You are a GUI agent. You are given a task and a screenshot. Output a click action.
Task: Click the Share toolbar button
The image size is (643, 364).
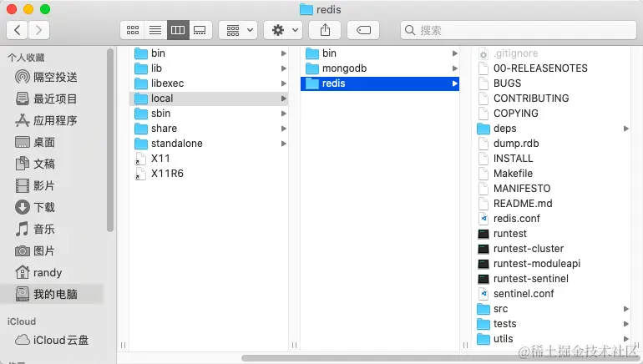(325, 30)
